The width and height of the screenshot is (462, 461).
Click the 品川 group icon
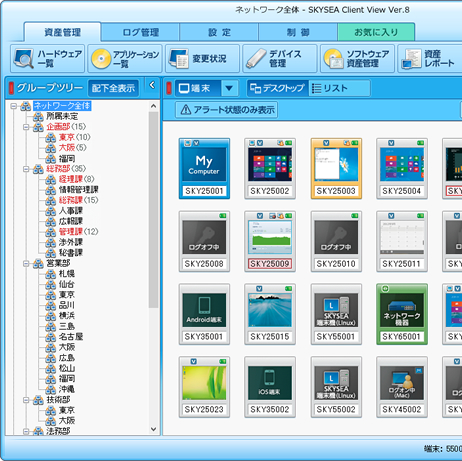point(51,305)
